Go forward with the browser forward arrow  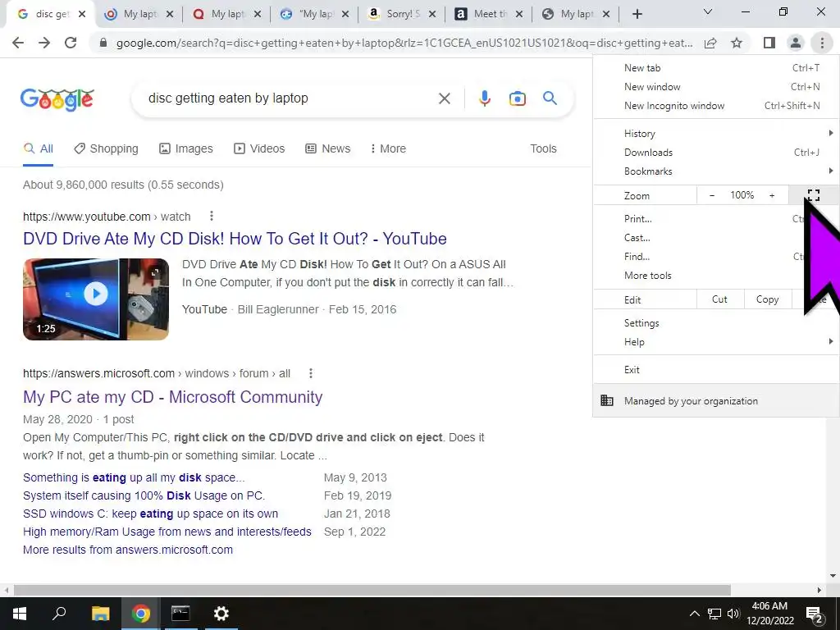[44, 43]
